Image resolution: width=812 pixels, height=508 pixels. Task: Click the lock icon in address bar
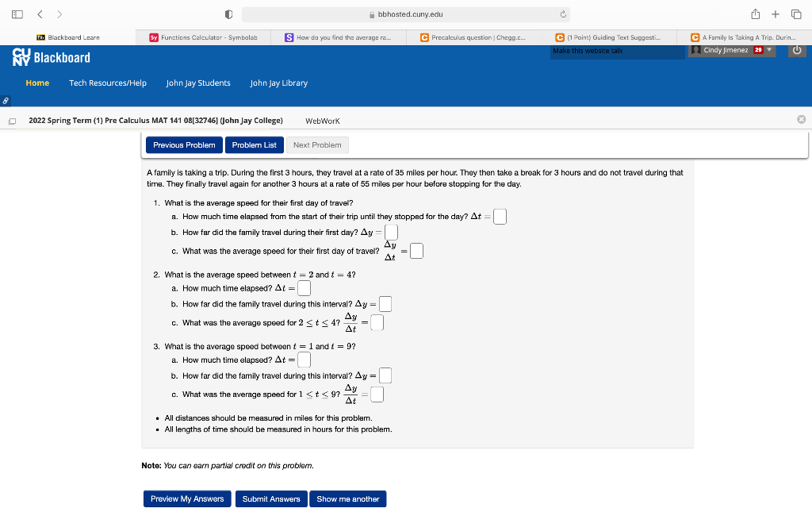[x=372, y=15]
